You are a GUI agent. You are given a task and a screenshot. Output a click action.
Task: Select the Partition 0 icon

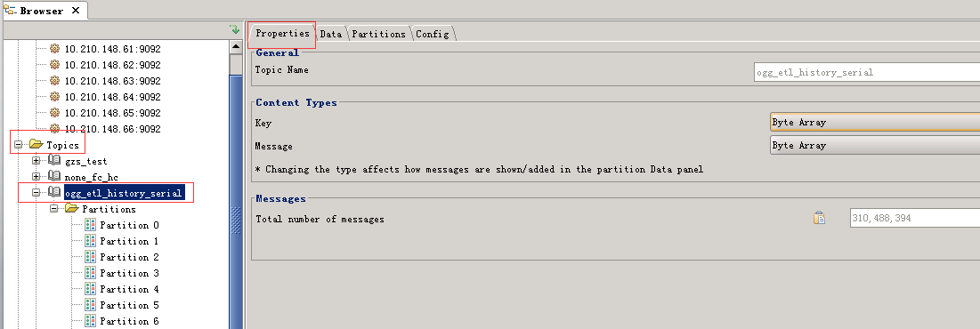(x=90, y=225)
